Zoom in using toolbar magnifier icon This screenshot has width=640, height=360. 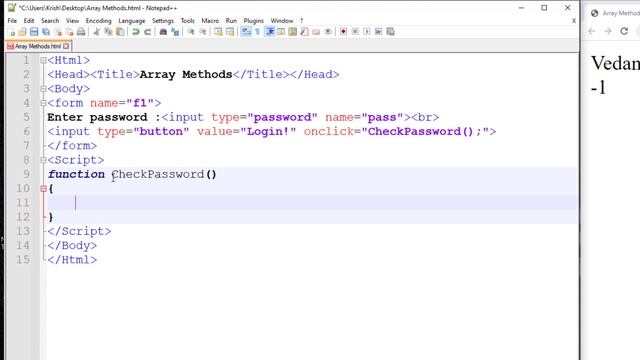click(x=191, y=32)
